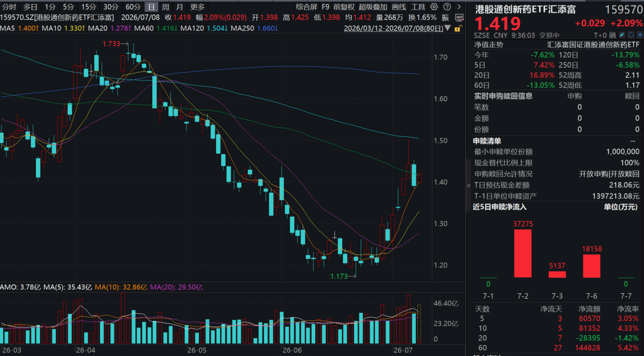
Task: Open the 画线 drawing tools
Action: point(399,7)
